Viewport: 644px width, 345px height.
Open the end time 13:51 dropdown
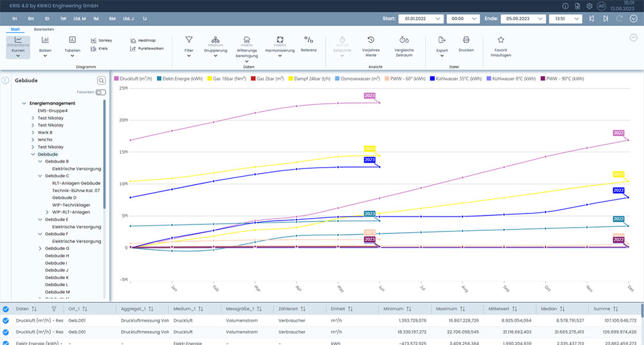[x=576, y=19]
